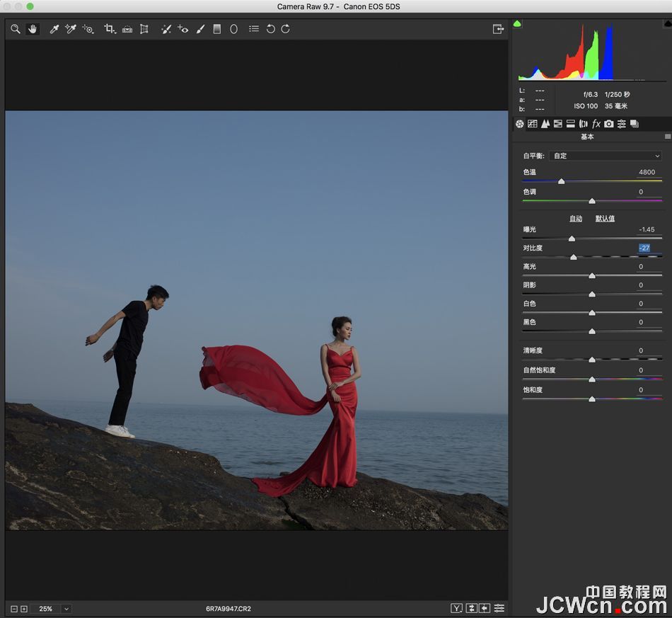Open the Snapshots panel tab
Image resolution: width=672 pixels, height=618 pixels.
coord(635,124)
